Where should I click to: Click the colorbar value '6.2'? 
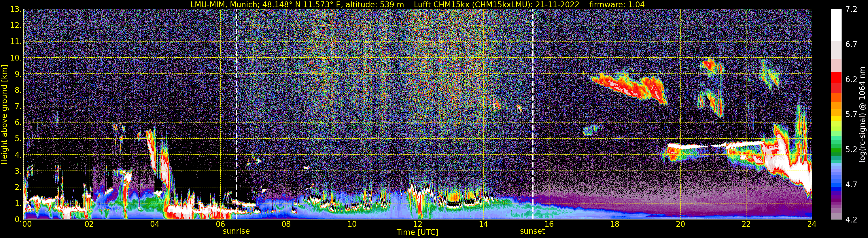click(851, 79)
